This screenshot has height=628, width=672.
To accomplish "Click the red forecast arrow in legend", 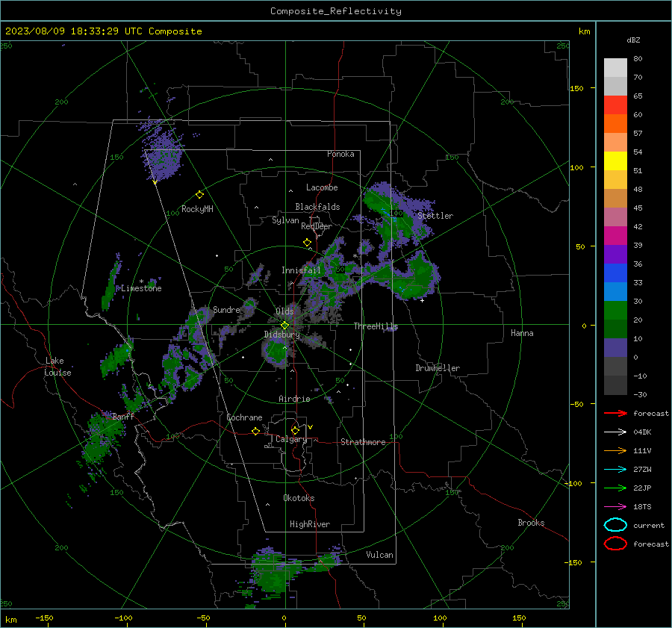I will pos(615,413).
